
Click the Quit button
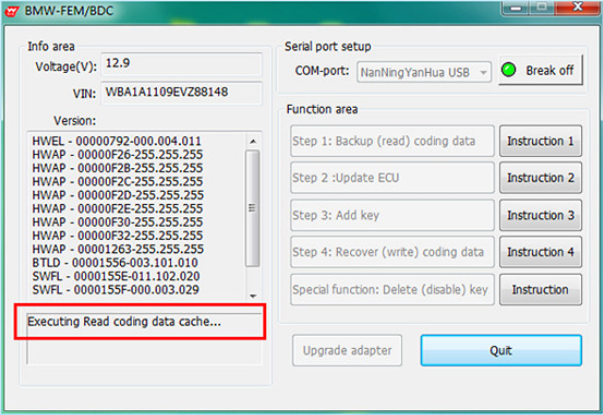pos(501,350)
